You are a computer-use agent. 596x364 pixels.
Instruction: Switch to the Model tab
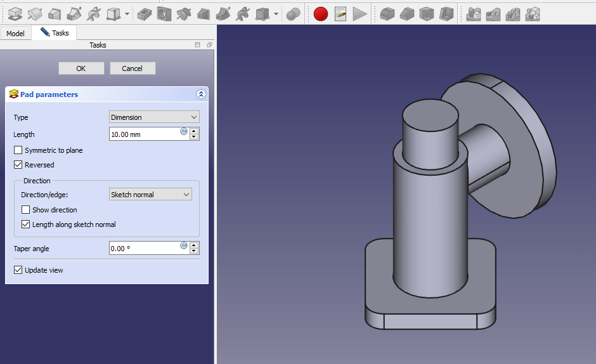pyautogui.click(x=15, y=33)
